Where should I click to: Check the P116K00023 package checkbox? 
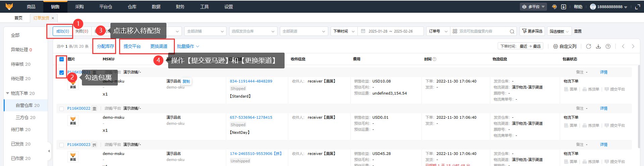coord(61,145)
